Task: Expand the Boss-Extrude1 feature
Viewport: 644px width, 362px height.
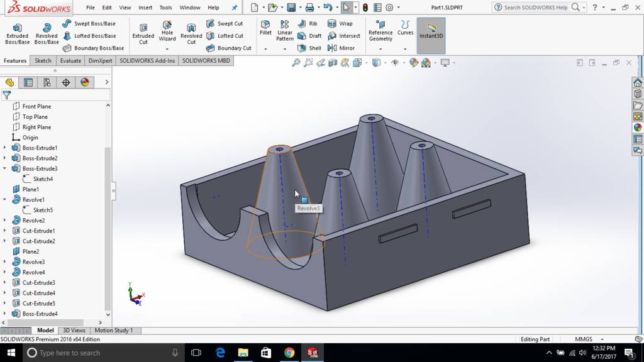Action: coord(4,148)
